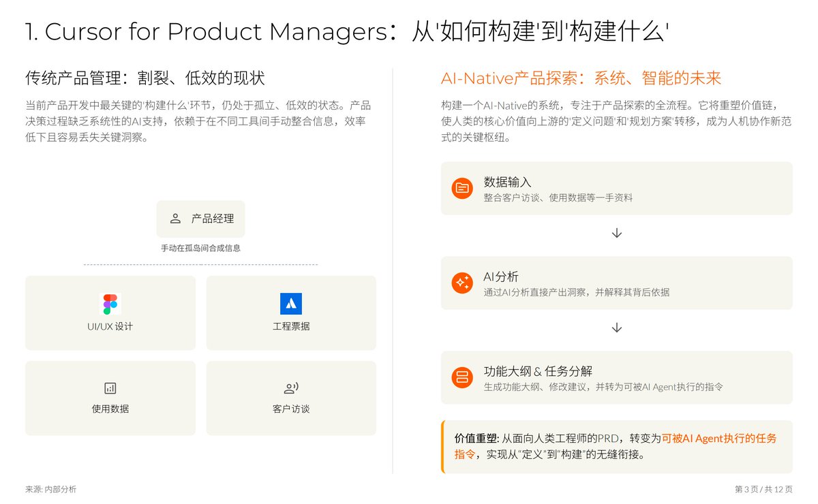818x504 pixels.
Task: Select the 工程票据 card
Action: [x=291, y=313]
